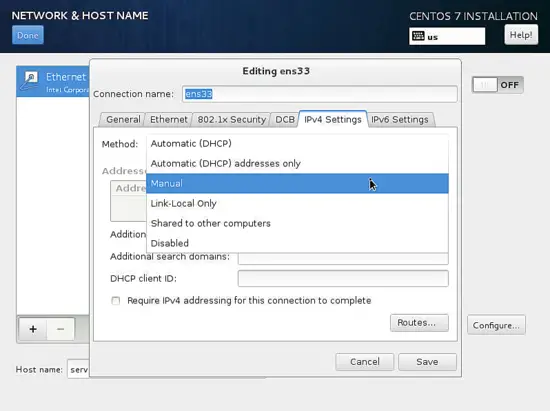Click the Ethernet network device icon
The image size is (550, 411).
[x=30, y=81]
